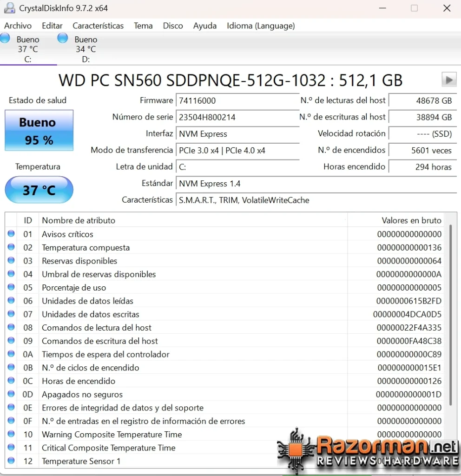This screenshot has height=476, width=461.
Task: Click status dot for Unidades de datos leídas
Action: pyautogui.click(x=11, y=300)
